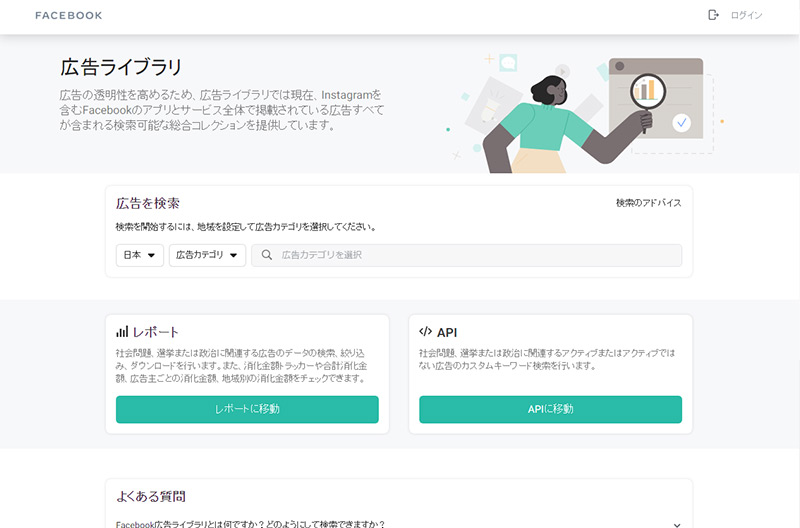Click the search instruction text under 広告を検索
The image size is (800, 528).
tap(246, 227)
